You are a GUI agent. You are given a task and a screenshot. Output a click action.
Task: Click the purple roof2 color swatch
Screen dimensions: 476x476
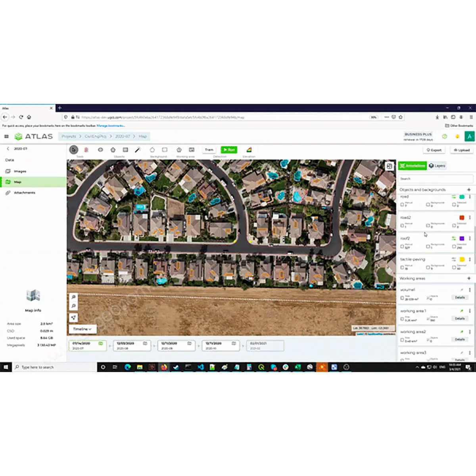click(462, 238)
